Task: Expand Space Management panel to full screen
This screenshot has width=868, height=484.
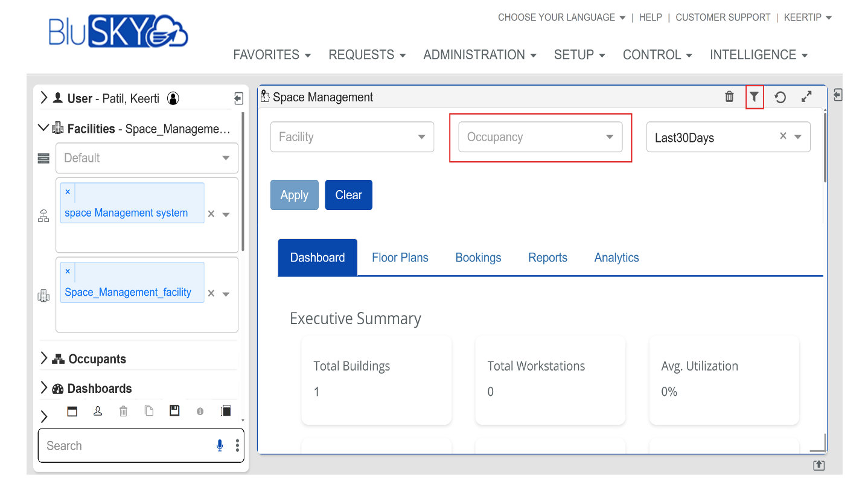Action: [806, 97]
